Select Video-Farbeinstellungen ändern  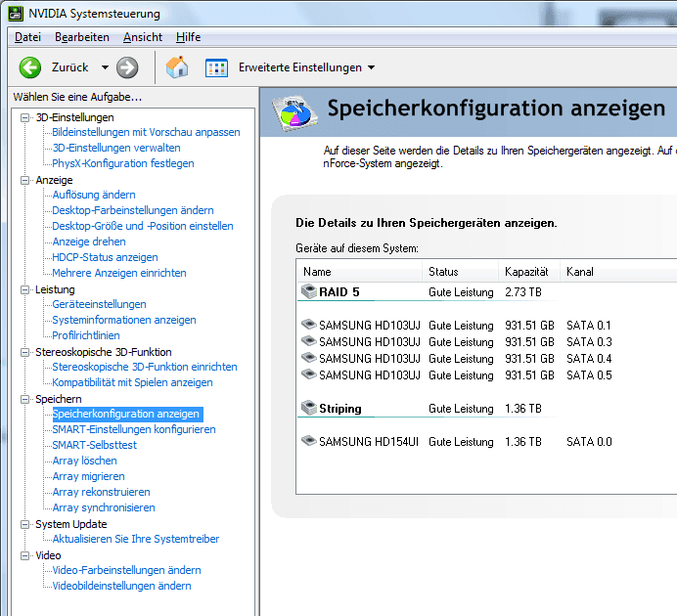point(126,570)
